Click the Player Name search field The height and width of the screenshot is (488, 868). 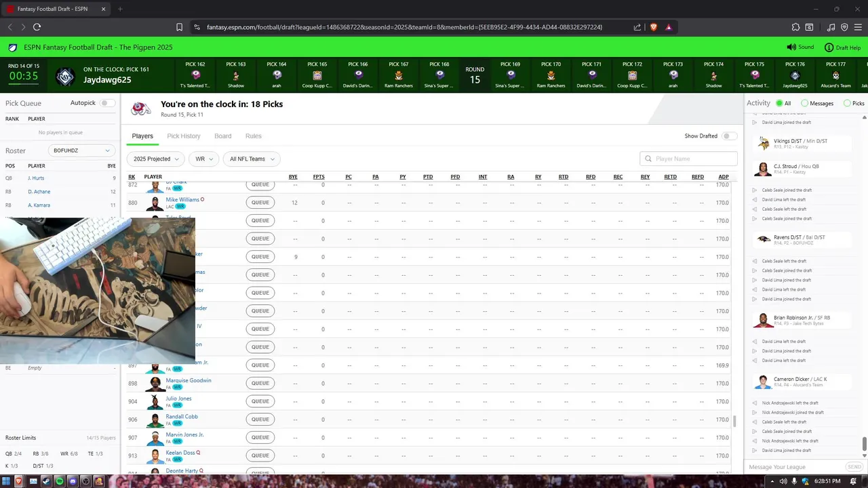tap(688, 159)
